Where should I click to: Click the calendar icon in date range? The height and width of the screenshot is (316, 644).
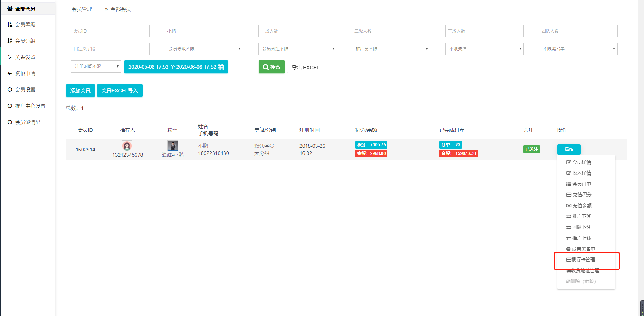(x=221, y=67)
